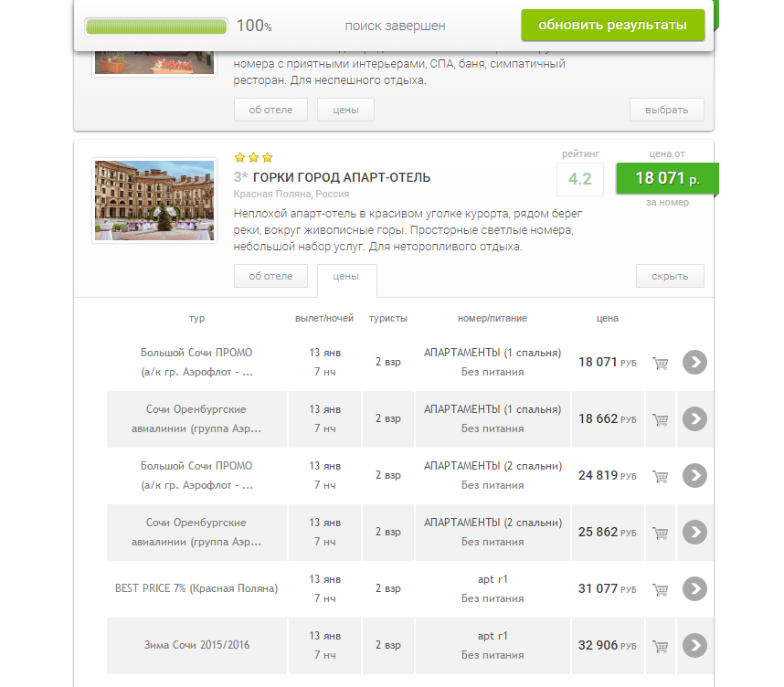This screenshot has width=784, height=687.
Task: Add the 32 906 РУБ tour to cart
Action: [x=660, y=646]
